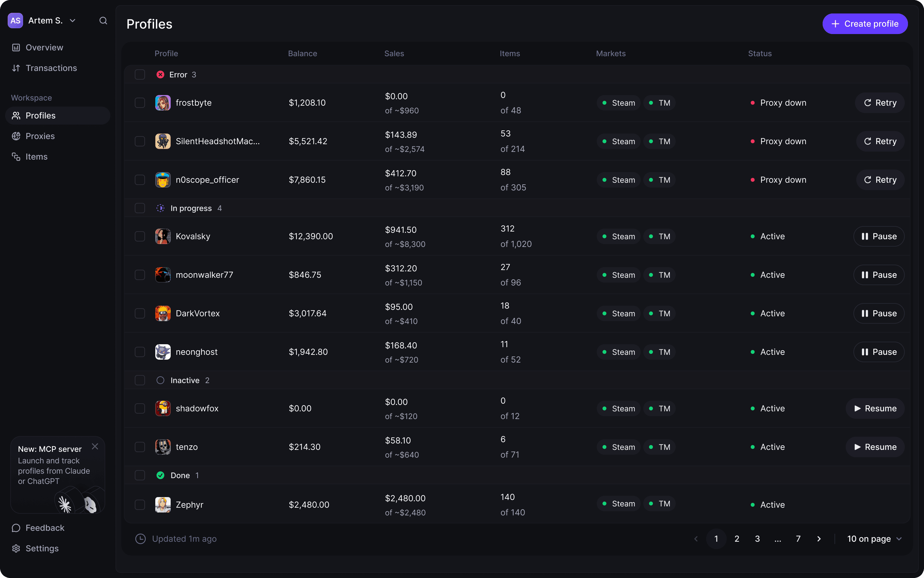Viewport: 924px width, 578px height.
Task: Go to the previous page arrow
Action: [696, 539]
